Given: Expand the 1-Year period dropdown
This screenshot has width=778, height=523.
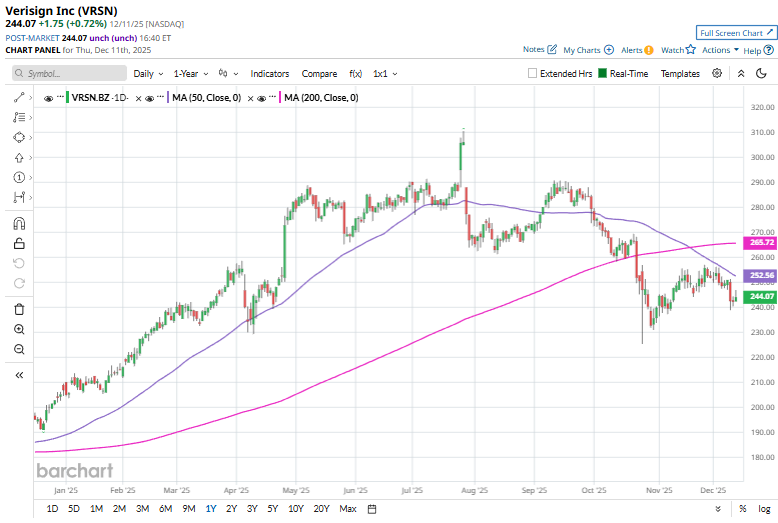Looking at the screenshot, I should pyautogui.click(x=191, y=73).
